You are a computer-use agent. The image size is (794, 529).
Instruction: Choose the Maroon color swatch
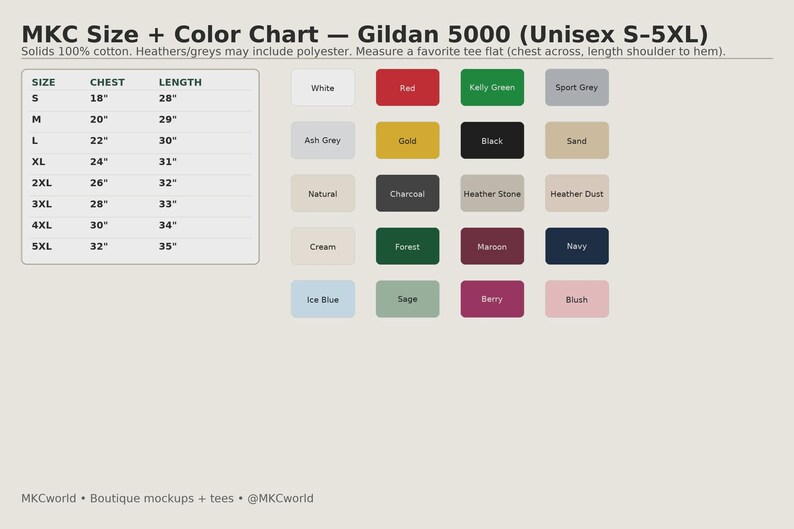[492, 246]
